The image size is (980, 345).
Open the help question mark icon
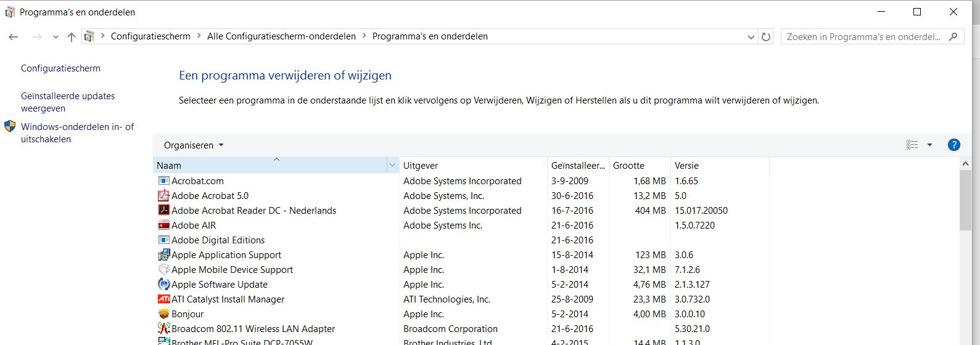click(953, 145)
